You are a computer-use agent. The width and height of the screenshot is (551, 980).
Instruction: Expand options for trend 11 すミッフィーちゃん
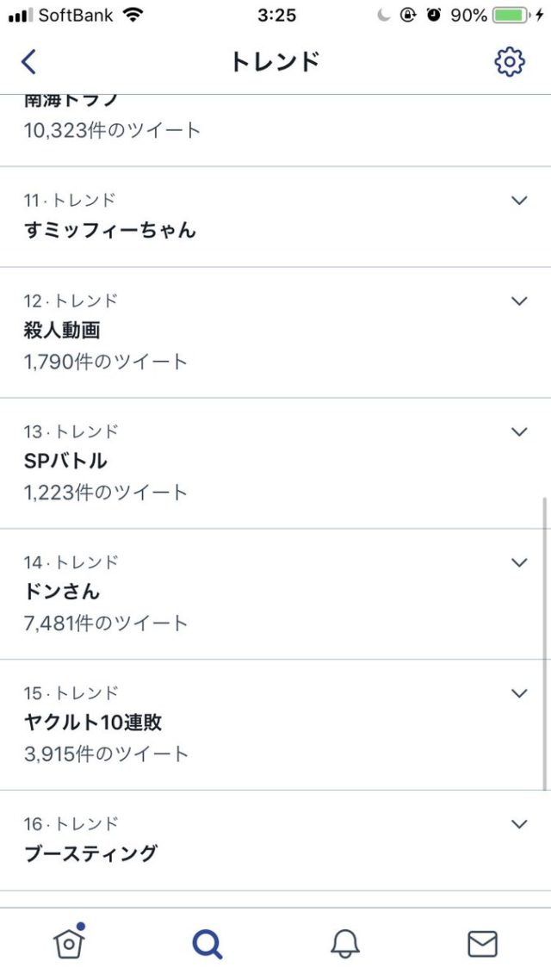(x=518, y=201)
